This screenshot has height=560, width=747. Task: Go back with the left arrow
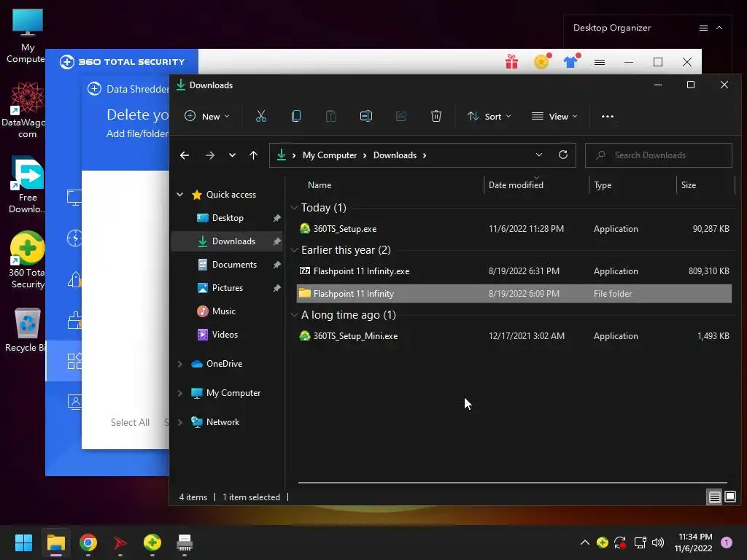[x=185, y=155]
